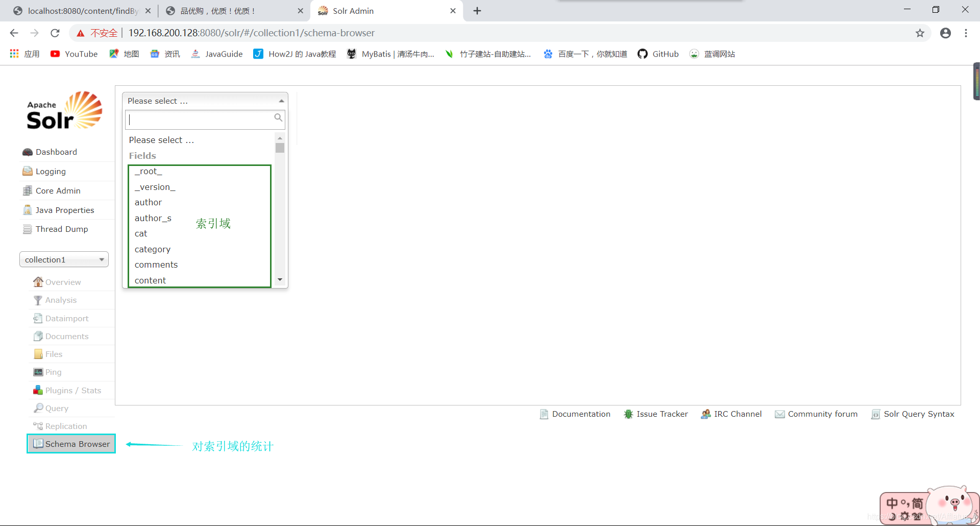980x526 pixels.
Task: Open the 蓝调网站 bookmark
Action: pos(713,54)
